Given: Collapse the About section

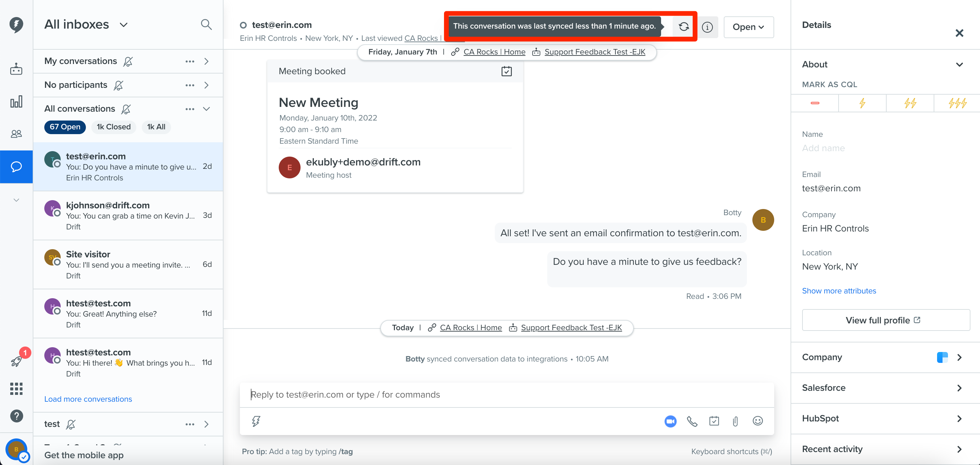Looking at the screenshot, I should click(x=959, y=65).
